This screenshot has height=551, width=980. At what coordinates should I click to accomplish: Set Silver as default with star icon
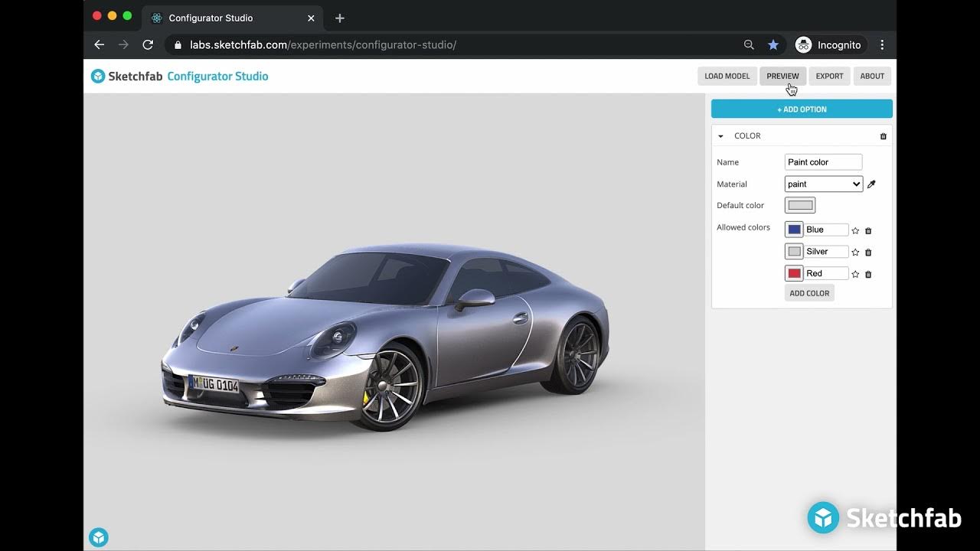856,252
